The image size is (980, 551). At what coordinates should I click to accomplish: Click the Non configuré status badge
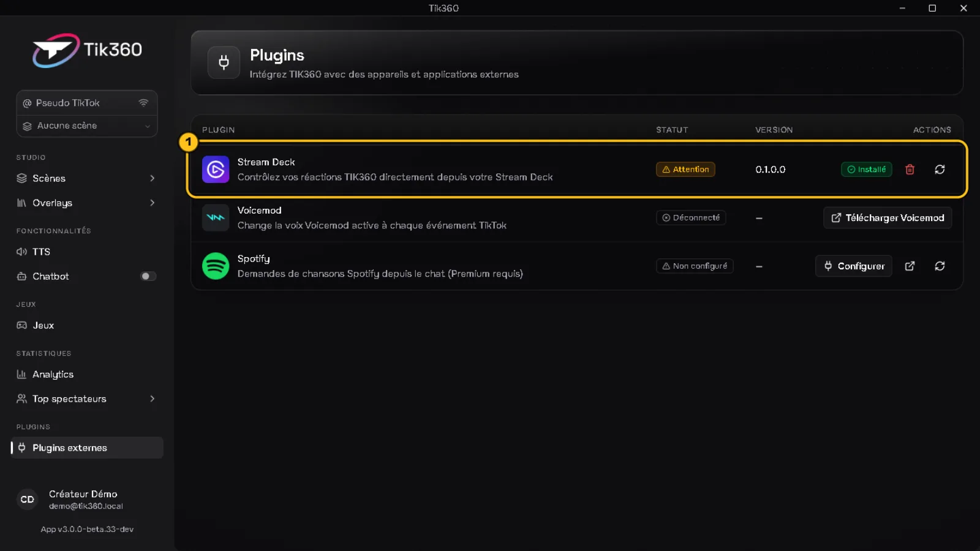pos(695,266)
